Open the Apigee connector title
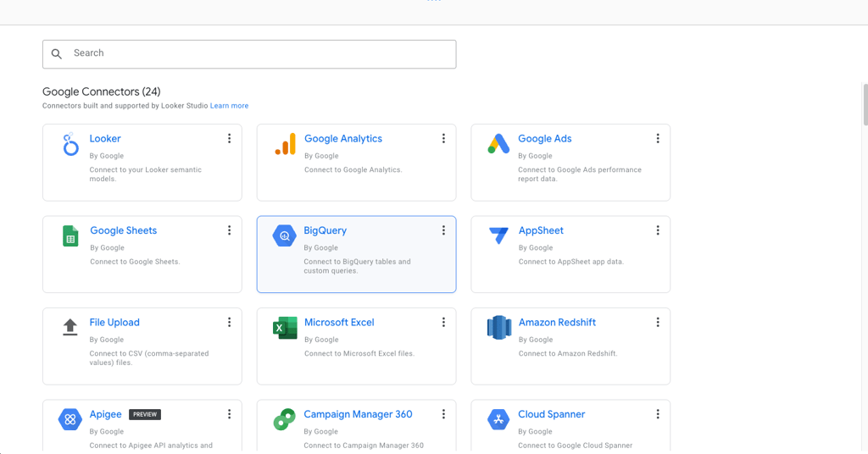Viewport: 868px width, 454px height. pos(106,414)
